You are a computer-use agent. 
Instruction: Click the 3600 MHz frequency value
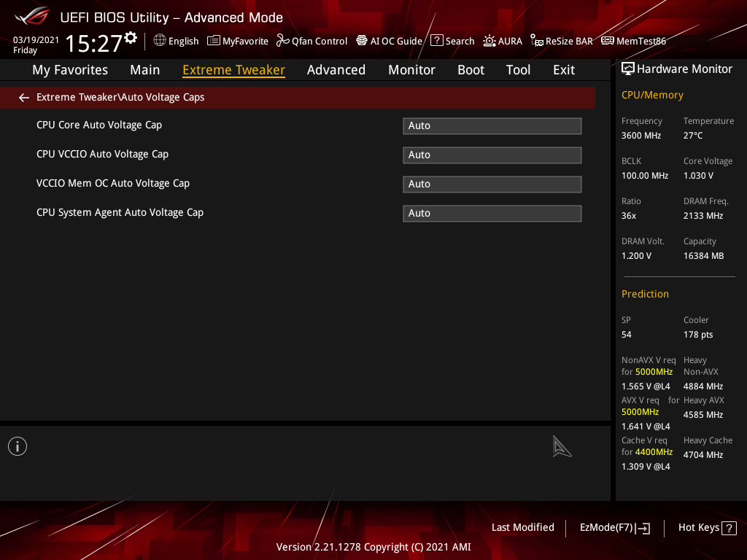click(641, 136)
